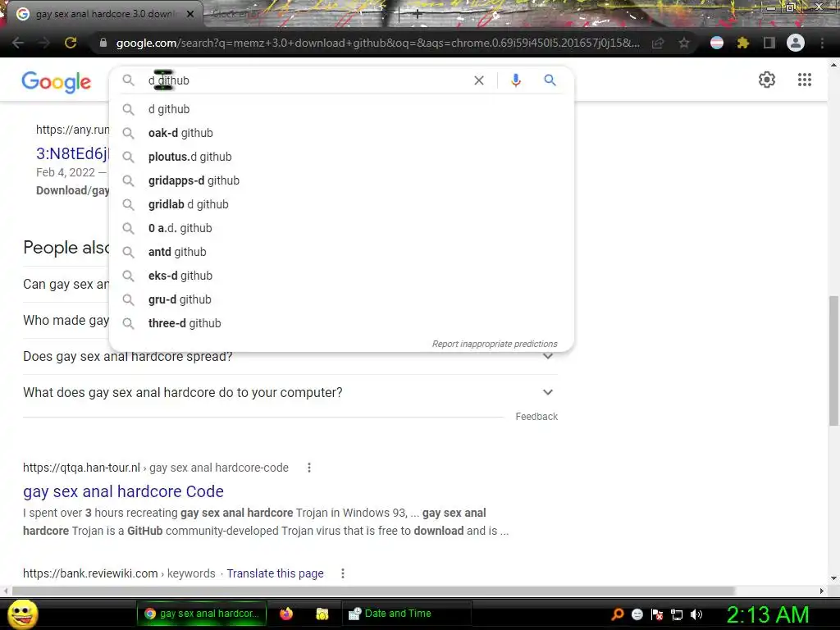Open more options for qtqa.han-tour.nl result

tap(309, 468)
